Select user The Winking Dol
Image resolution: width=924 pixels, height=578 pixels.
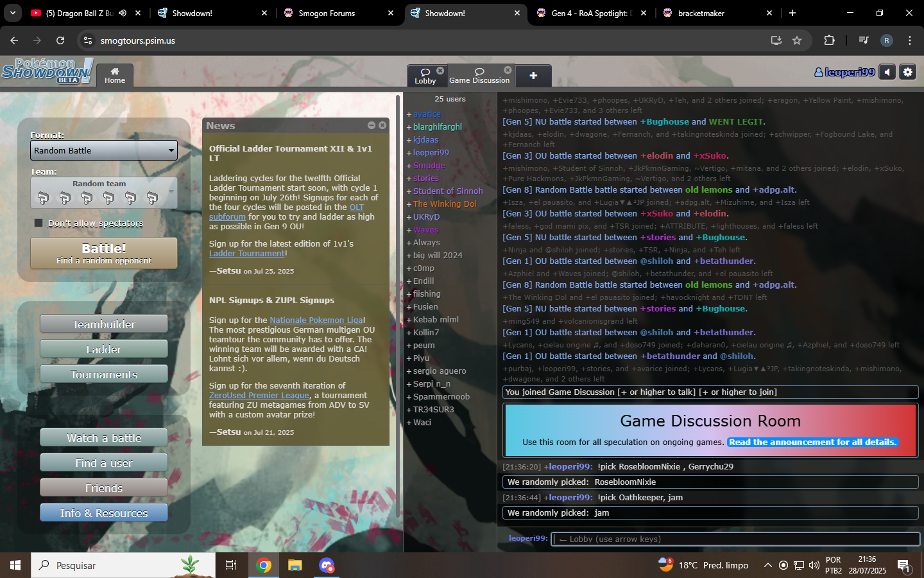[x=445, y=204]
